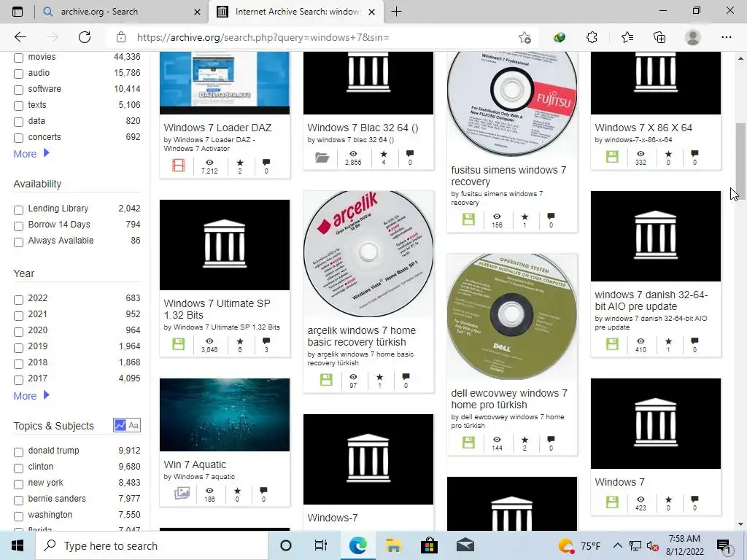View site info lock icon
Viewport: 747px width, 560px height.
click(x=121, y=37)
